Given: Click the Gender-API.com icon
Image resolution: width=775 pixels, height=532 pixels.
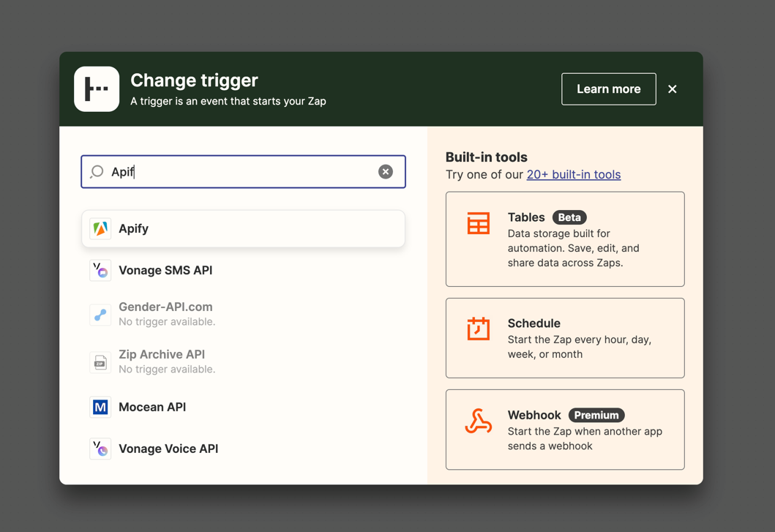Looking at the screenshot, I should tap(100, 315).
